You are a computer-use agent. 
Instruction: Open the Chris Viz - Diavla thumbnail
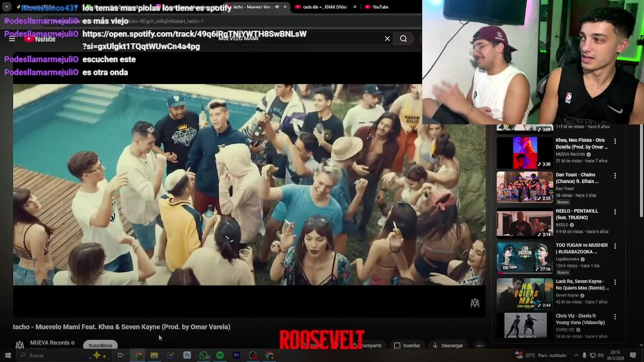[x=525, y=325]
